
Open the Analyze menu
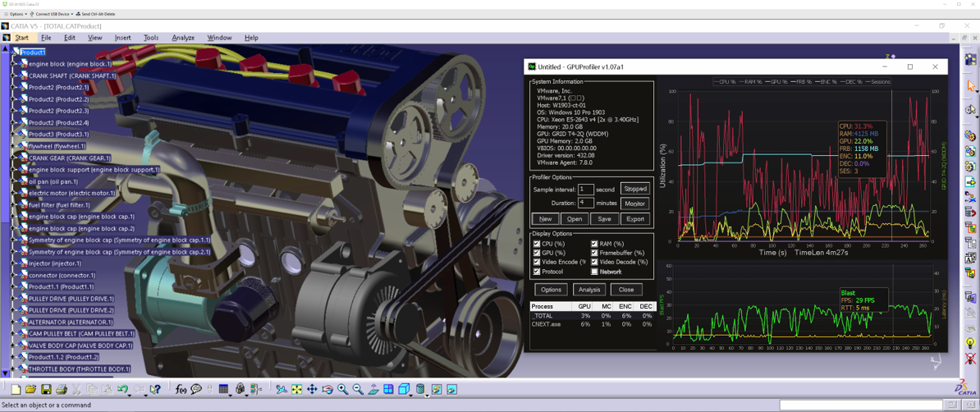183,38
